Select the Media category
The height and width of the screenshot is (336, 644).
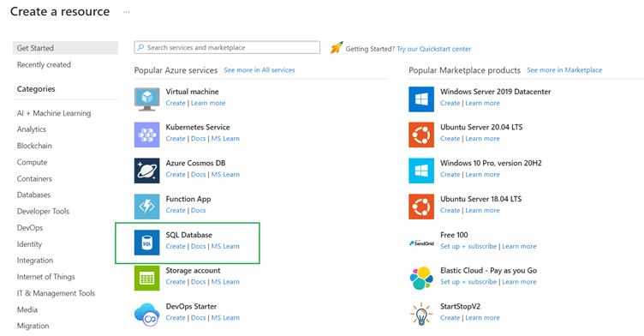pos(27,309)
